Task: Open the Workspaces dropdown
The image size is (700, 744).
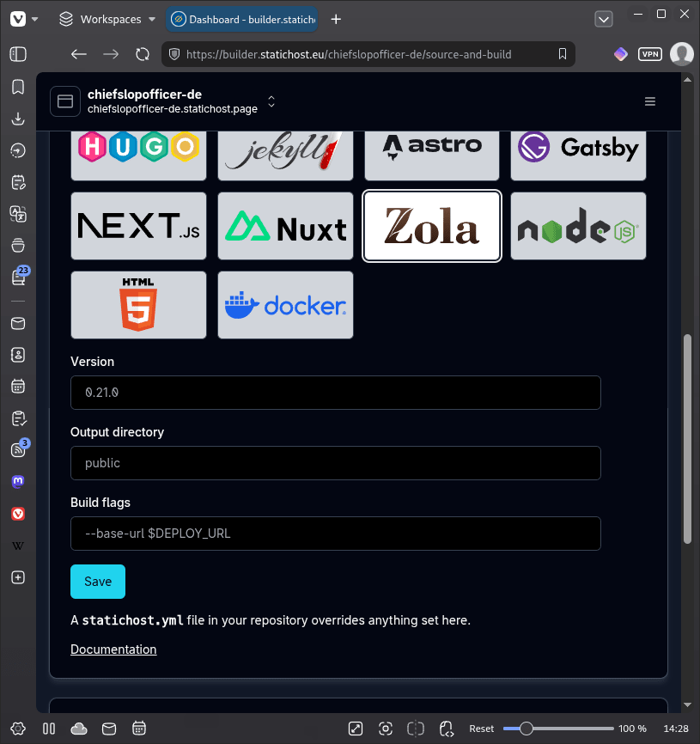Action: pos(107,19)
